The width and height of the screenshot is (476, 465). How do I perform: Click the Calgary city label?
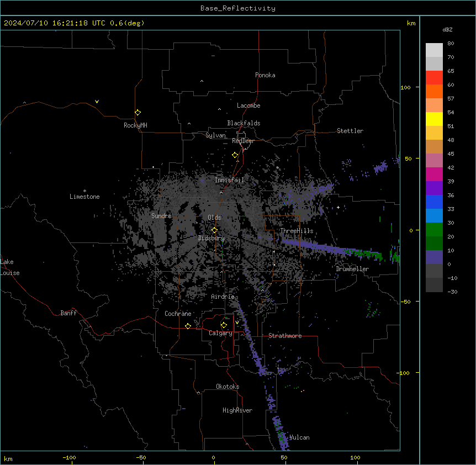tap(220, 333)
